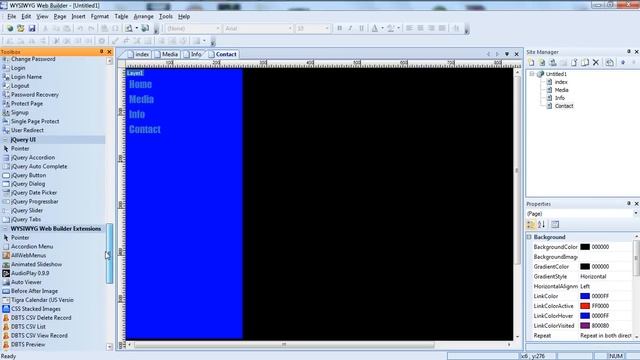Toggle Toolbox panel auto-hide pin
The height and width of the screenshot is (360, 640).
(101, 52)
